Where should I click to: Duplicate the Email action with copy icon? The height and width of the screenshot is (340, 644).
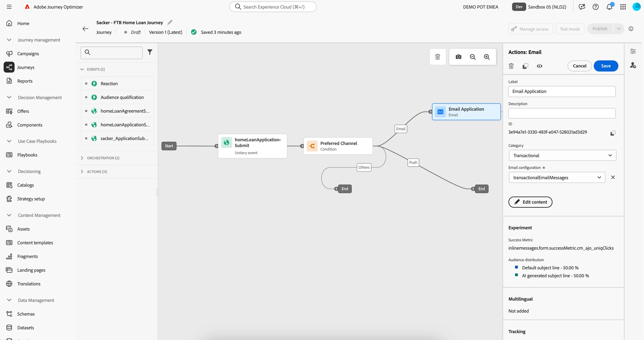pyautogui.click(x=525, y=66)
